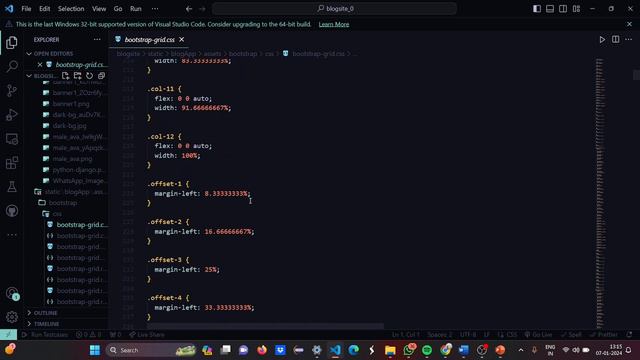Expand the Timeline section
Screen dimensions: 640x360
[46, 324]
